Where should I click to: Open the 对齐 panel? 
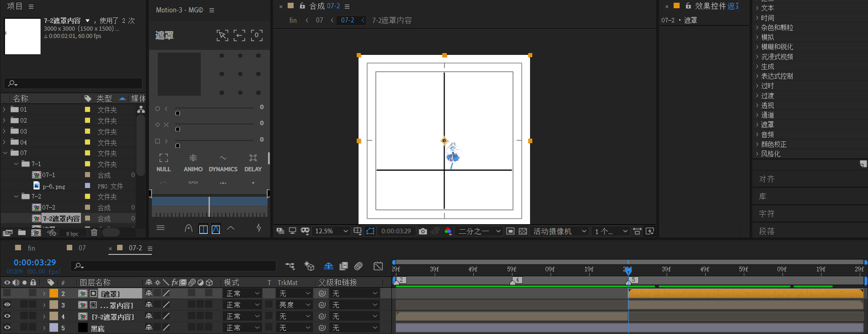point(767,179)
